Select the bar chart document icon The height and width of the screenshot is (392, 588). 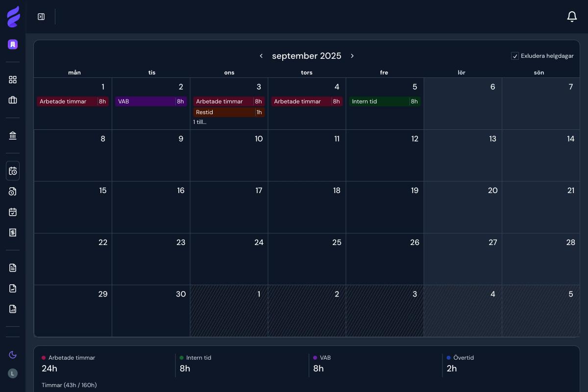point(13,309)
